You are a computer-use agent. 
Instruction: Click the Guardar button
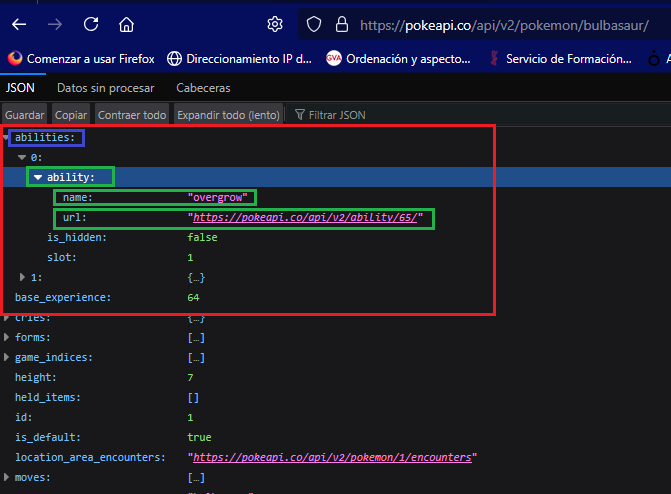pyautogui.click(x=24, y=115)
